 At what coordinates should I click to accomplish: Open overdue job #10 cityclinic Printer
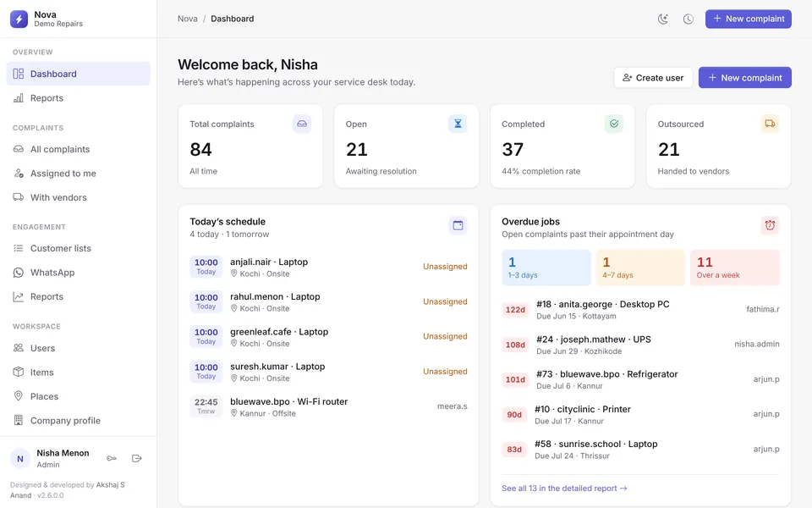(640, 414)
